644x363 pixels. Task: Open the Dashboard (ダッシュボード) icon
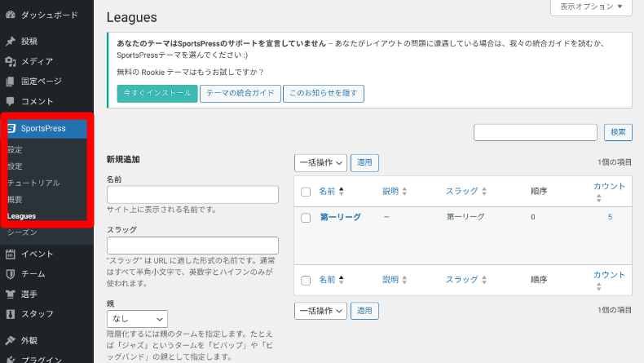(x=11, y=15)
